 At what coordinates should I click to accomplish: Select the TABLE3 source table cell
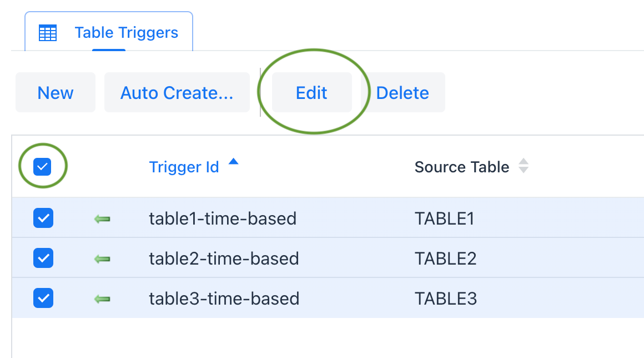coord(446,299)
